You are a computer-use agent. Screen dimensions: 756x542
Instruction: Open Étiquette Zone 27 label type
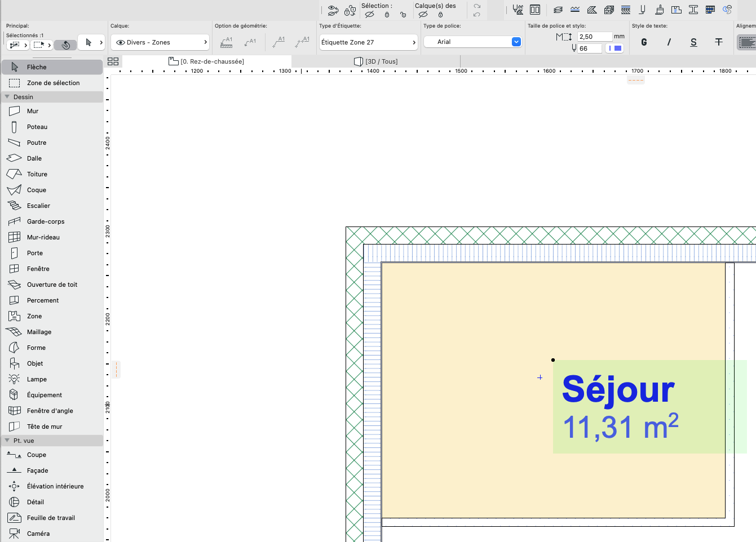(369, 42)
